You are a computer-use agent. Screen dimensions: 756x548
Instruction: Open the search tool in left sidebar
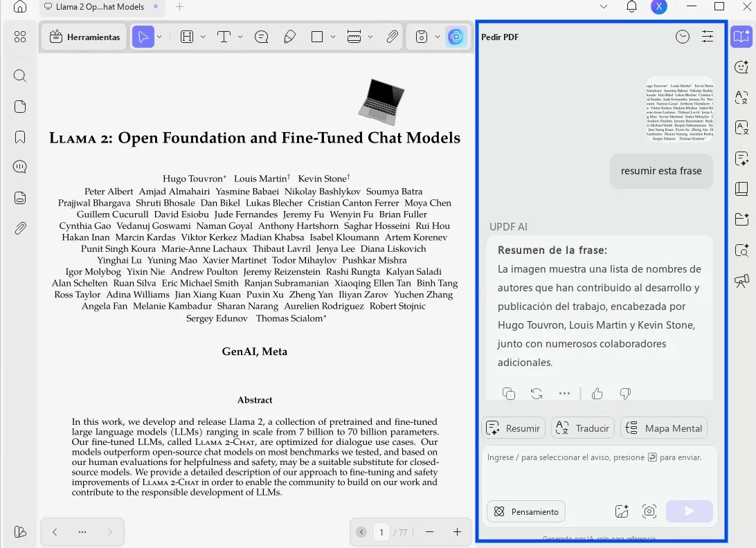click(20, 75)
